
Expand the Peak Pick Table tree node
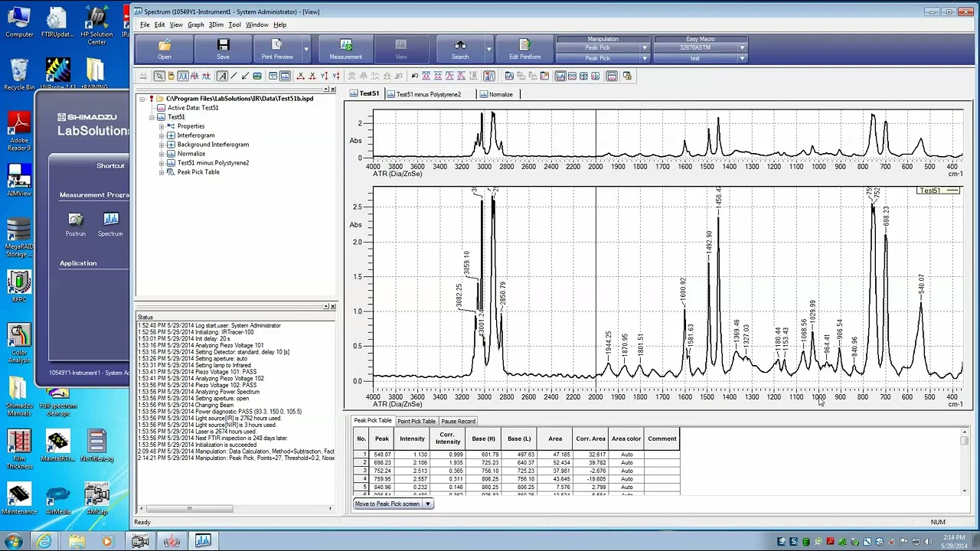[162, 172]
